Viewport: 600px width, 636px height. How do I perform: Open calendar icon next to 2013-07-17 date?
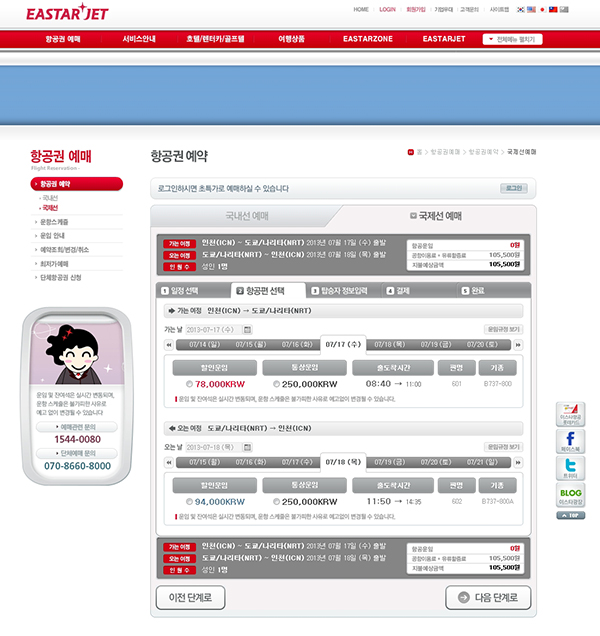pyautogui.click(x=247, y=330)
